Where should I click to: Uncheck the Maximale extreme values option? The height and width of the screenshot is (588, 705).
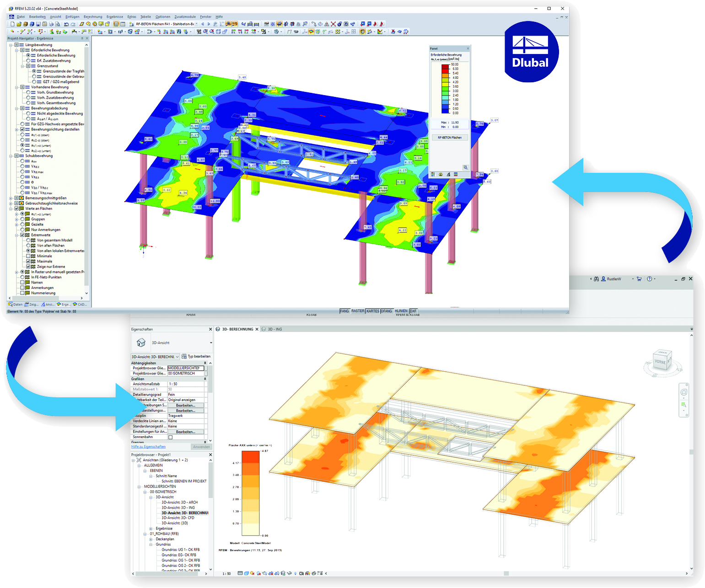(28, 261)
